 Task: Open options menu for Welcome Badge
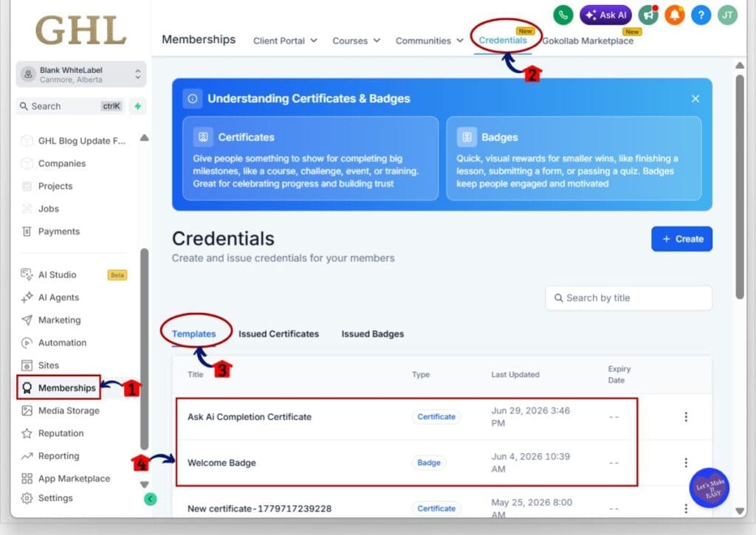click(686, 463)
